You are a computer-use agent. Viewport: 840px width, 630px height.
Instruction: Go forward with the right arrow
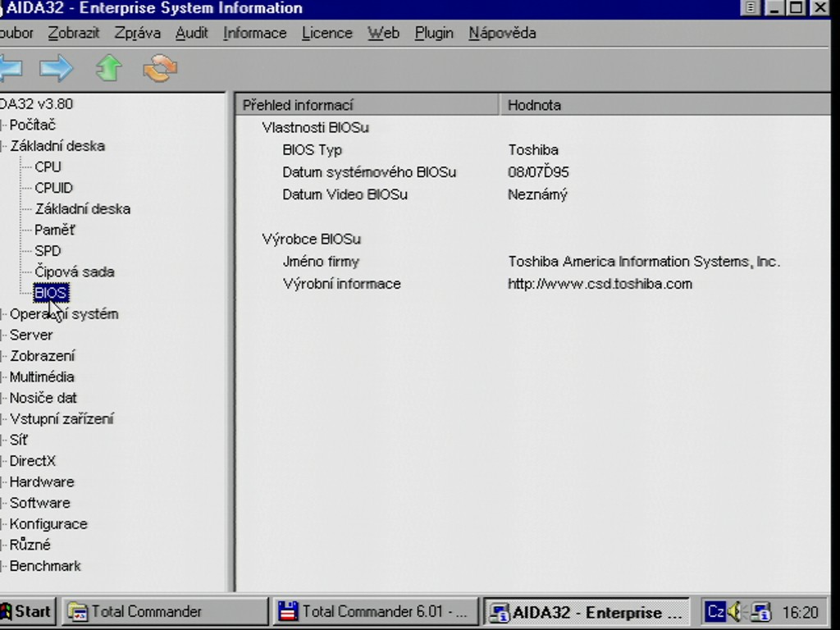[57, 68]
